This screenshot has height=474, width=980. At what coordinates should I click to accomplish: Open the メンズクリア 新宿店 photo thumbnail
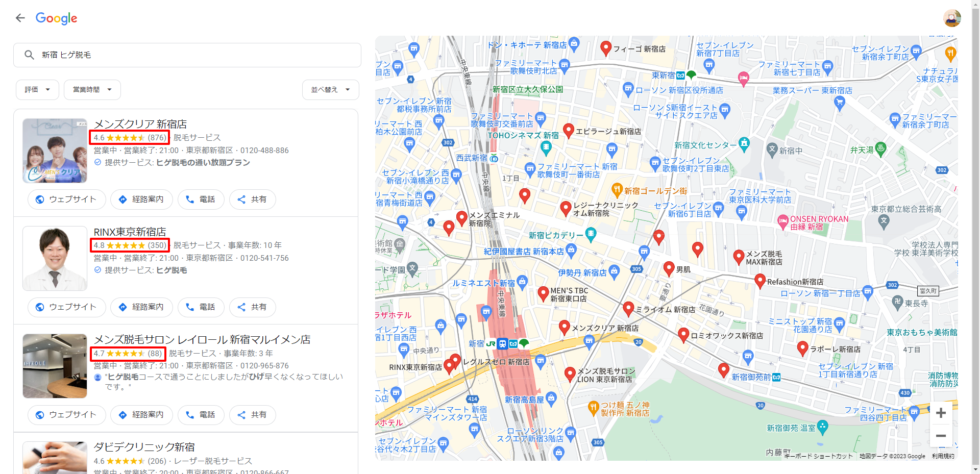55,151
